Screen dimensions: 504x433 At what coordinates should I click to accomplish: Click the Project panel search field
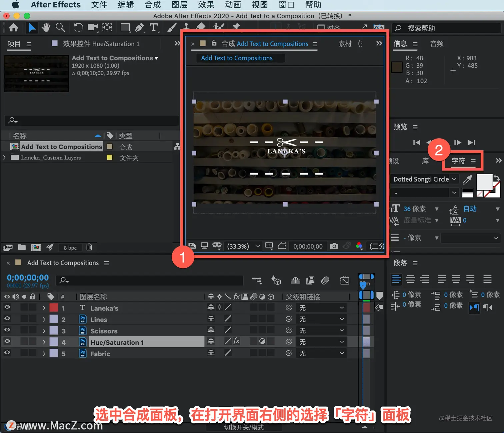(91, 120)
